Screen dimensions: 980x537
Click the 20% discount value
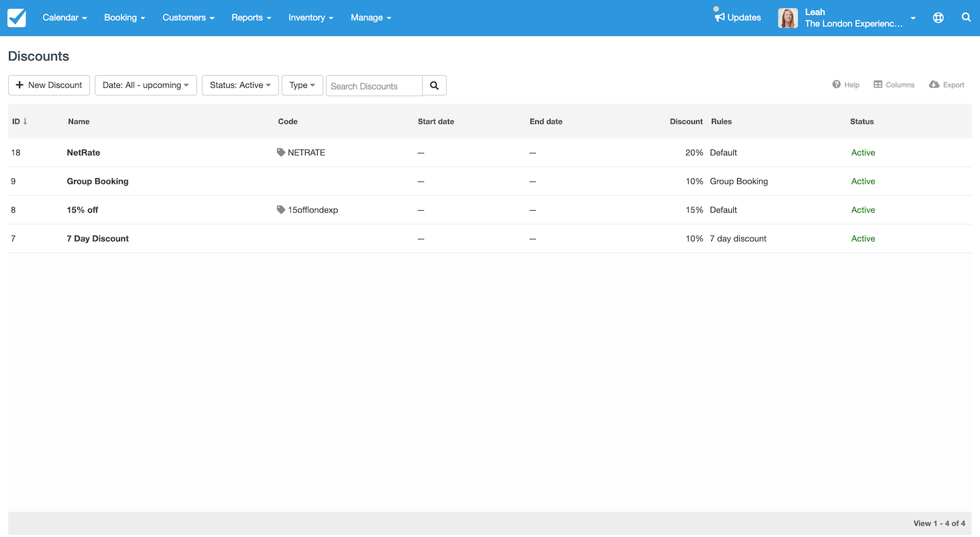[x=694, y=153]
